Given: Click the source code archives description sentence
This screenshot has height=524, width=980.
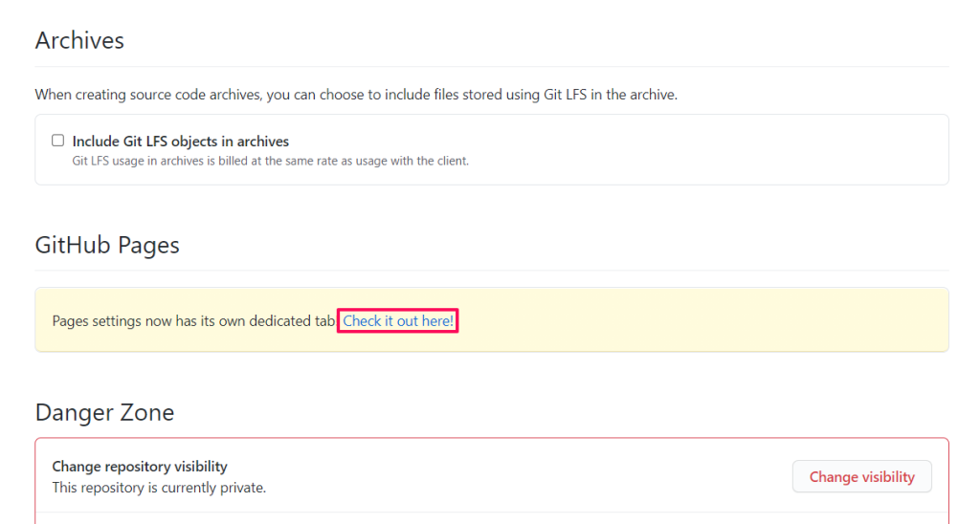Looking at the screenshot, I should point(356,95).
